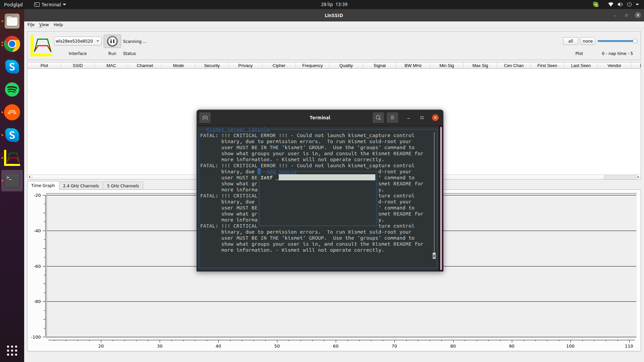644x362 pixels.
Task: Click the power tray icon
Action: tap(629, 4)
